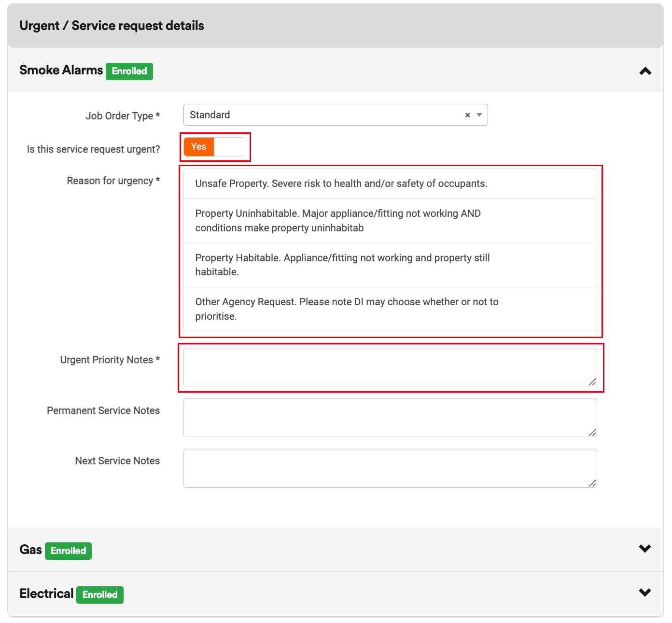
Task: Expand the Gas section chevron
Action: tap(644, 549)
